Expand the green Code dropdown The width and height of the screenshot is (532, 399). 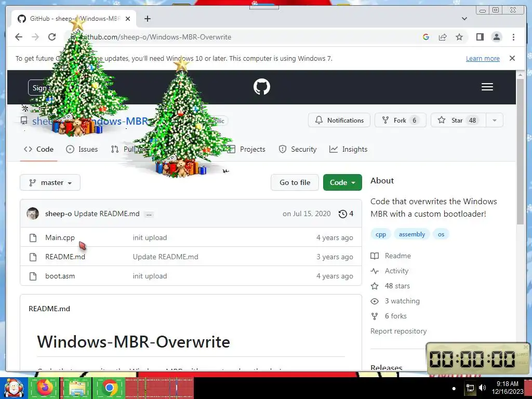point(342,182)
